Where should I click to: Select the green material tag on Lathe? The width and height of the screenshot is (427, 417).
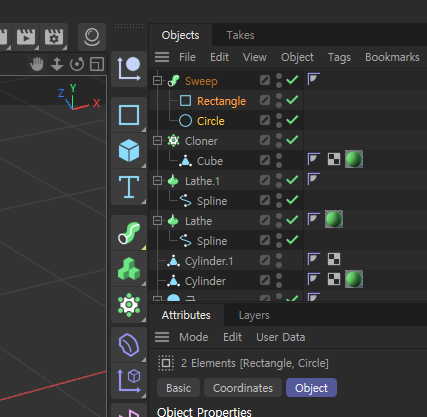[x=334, y=219]
